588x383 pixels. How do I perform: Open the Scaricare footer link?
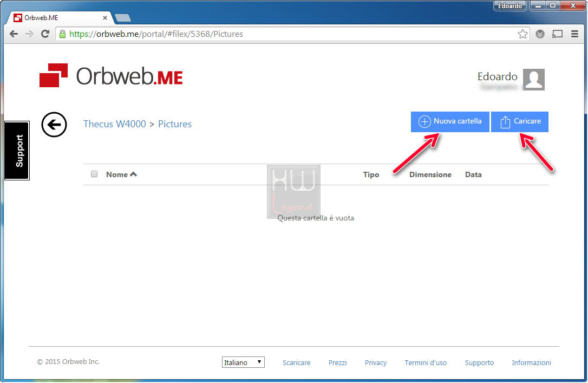(296, 363)
